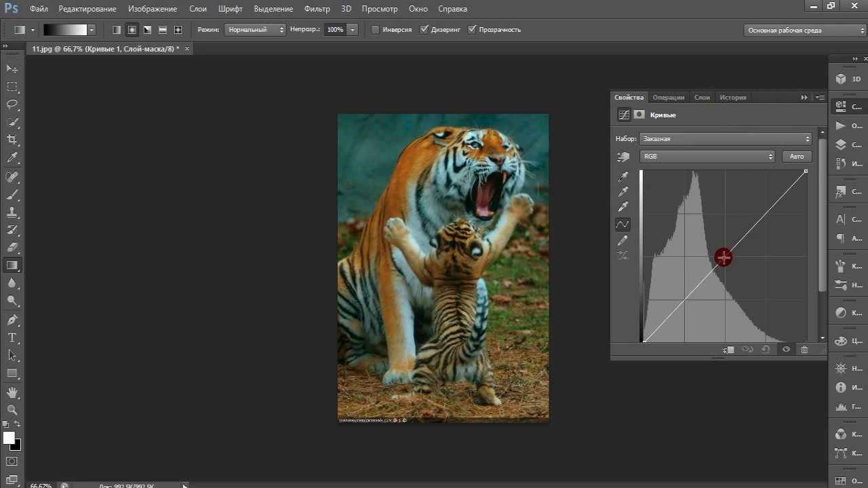Choose linear gradient type
This screenshot has width=868, height=488.
coord(117,30)
